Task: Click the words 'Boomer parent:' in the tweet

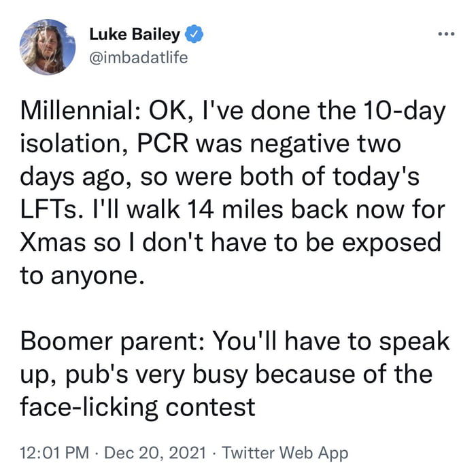Action: click(x=112, y=342)
